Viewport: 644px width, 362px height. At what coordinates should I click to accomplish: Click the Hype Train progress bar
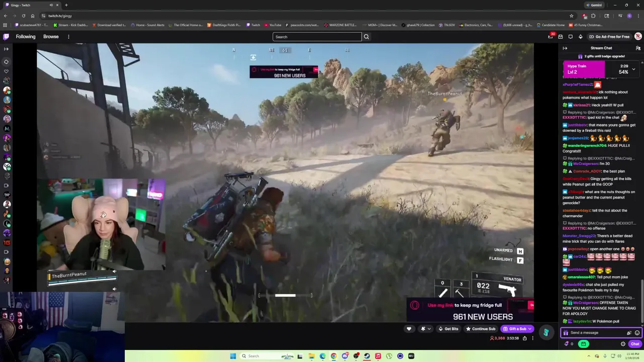tap(601, 69)
